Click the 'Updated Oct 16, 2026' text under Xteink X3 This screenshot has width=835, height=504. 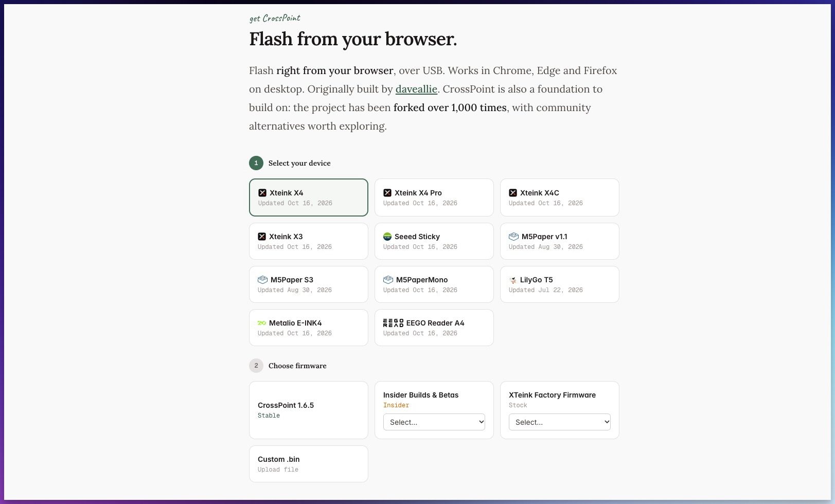[295, 247]
